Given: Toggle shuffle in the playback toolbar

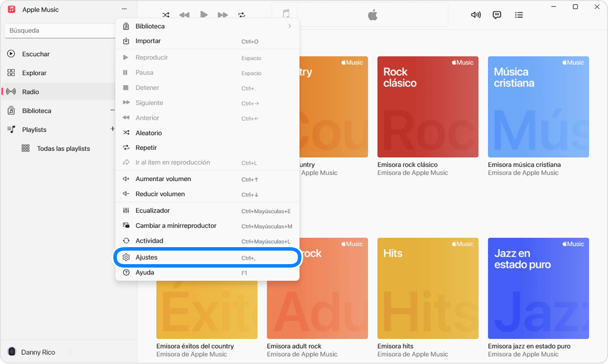Looking at the screenshot, I should (x=165, y=15).
